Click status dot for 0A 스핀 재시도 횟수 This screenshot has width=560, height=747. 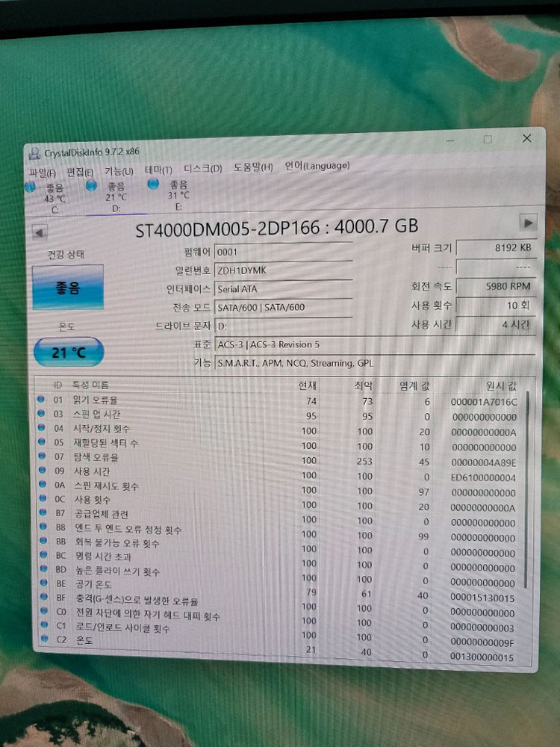click(43, 485)
